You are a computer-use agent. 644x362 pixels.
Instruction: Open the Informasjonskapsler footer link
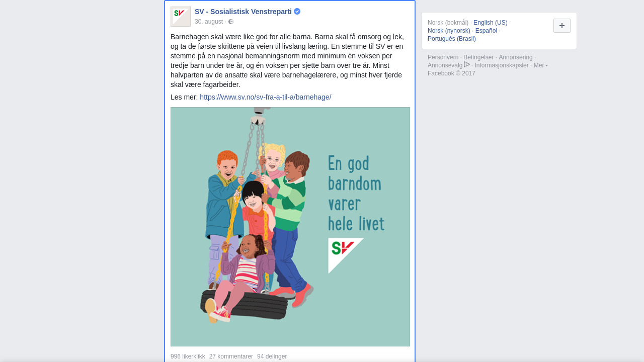pyautogui.click(x=502, y=65)
